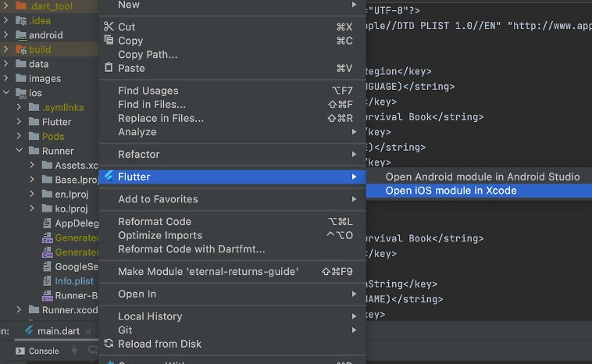Viewport: 592px width, 364px height.
Task: Click the Copy icon in context menu
Action: [109, 41]
